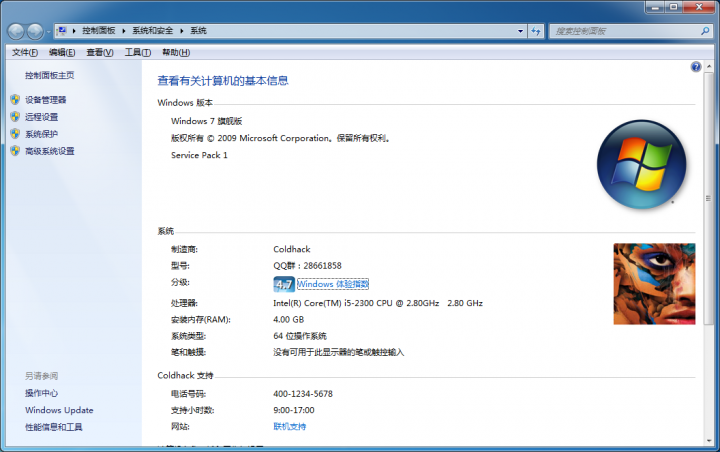Click the blue help question mark icon

696,67
